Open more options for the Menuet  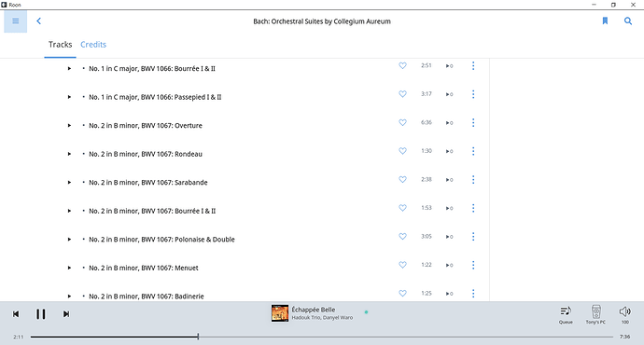click(x=473, y=265)
